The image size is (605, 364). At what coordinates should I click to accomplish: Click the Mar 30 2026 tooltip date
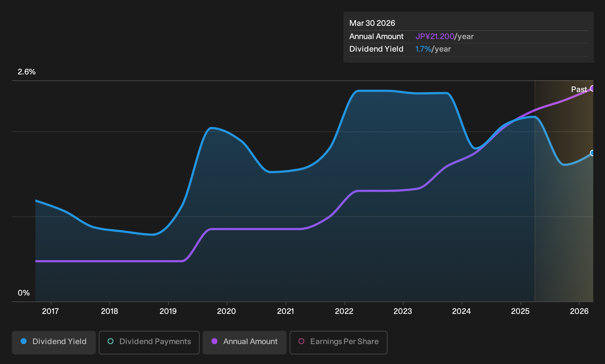coord(372,23)
